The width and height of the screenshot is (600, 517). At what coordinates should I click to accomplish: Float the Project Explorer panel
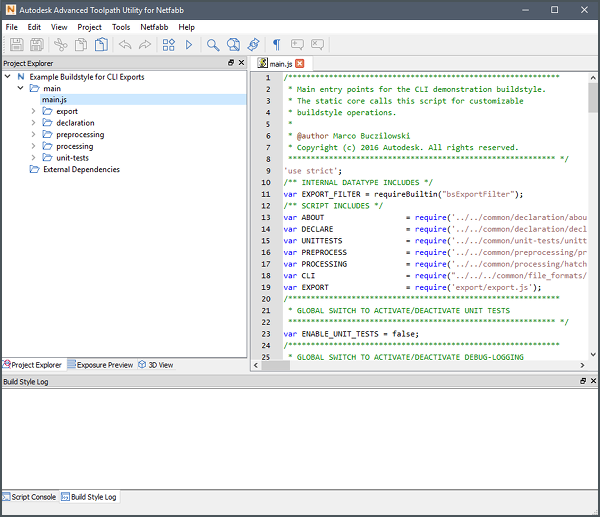pos(231,63)
